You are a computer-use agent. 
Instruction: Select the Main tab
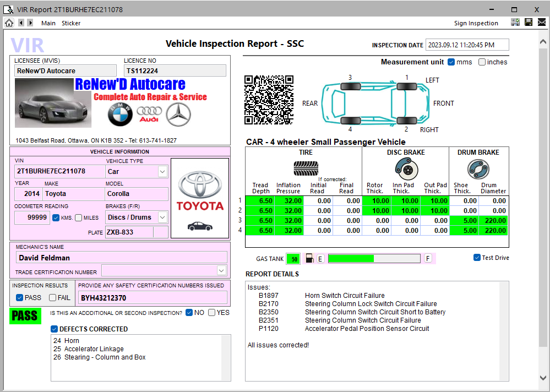(x=49, y=23)
